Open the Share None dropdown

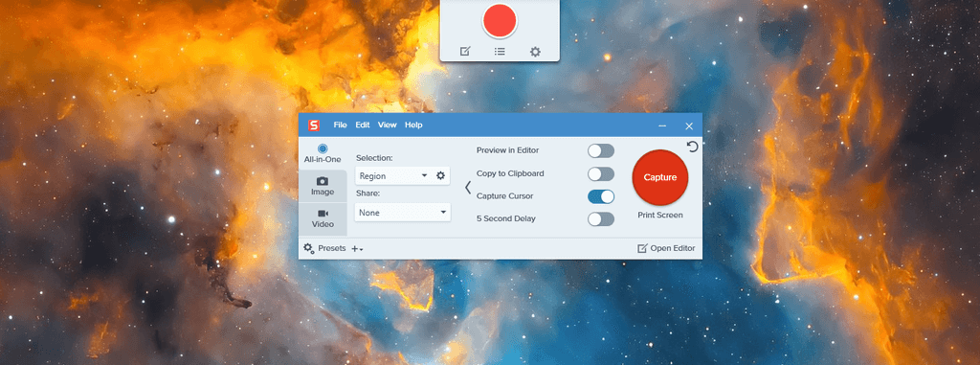pyautogui.click(x=403, y=213)
